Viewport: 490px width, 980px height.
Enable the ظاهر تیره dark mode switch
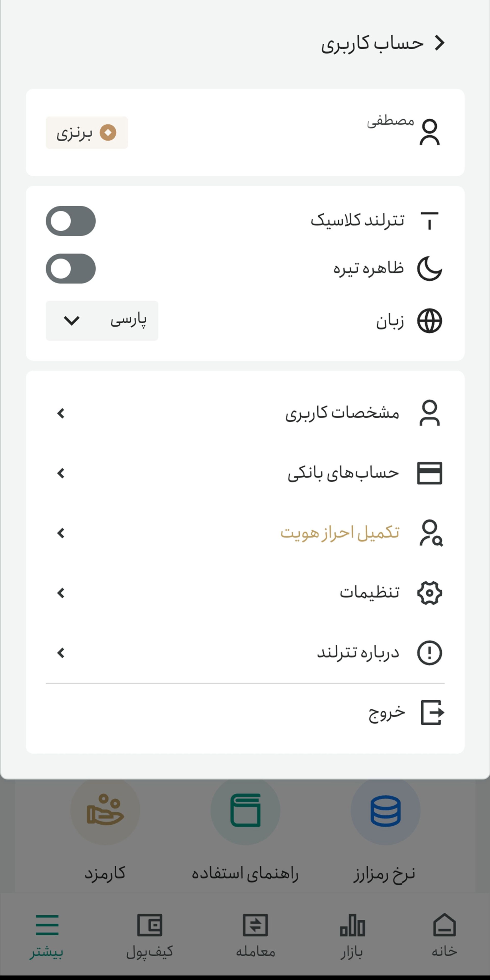71,268
